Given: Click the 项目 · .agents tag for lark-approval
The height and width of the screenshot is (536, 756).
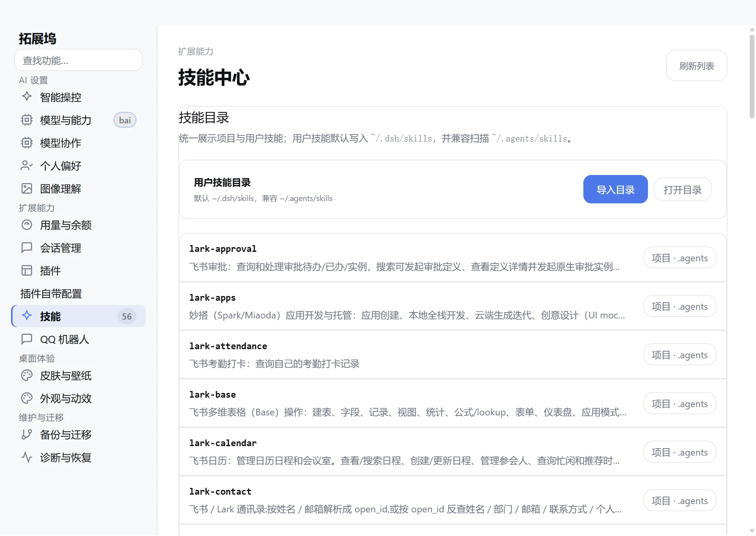Looking at the screenshot, I should (680, 258).
